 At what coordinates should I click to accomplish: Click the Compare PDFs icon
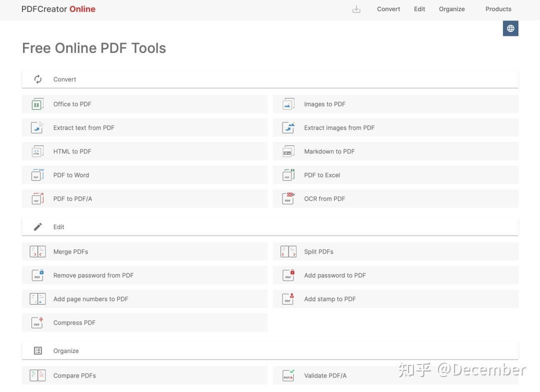coord(37,375)
